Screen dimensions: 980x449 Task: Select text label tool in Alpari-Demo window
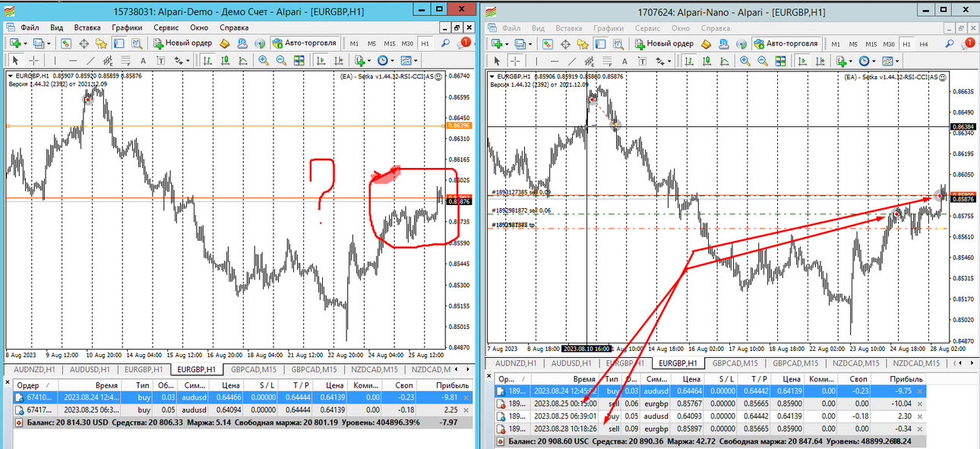coord(160,61)
